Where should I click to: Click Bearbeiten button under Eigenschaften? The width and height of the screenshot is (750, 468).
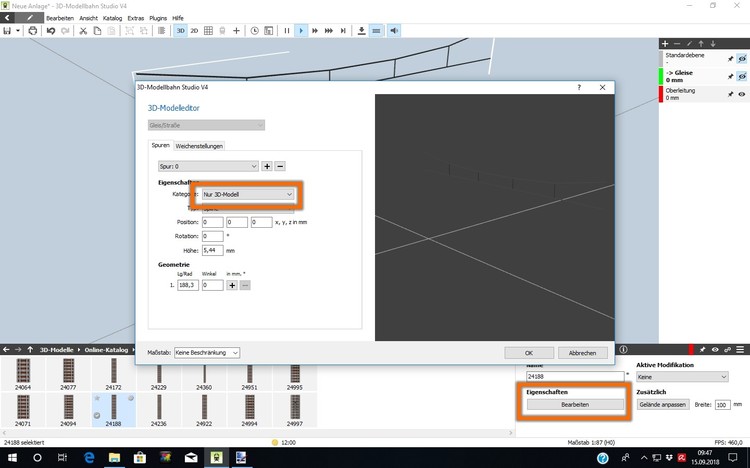point(575,404)
